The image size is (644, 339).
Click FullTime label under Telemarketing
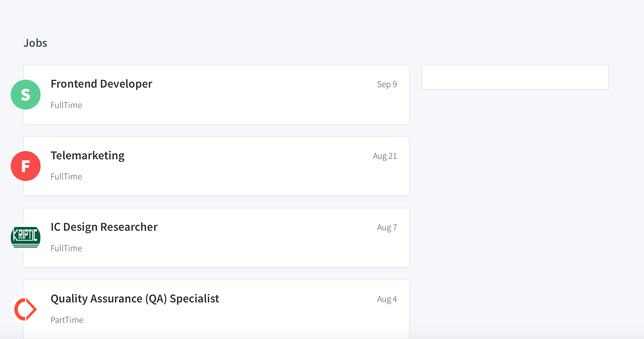(x=66, y=177)
